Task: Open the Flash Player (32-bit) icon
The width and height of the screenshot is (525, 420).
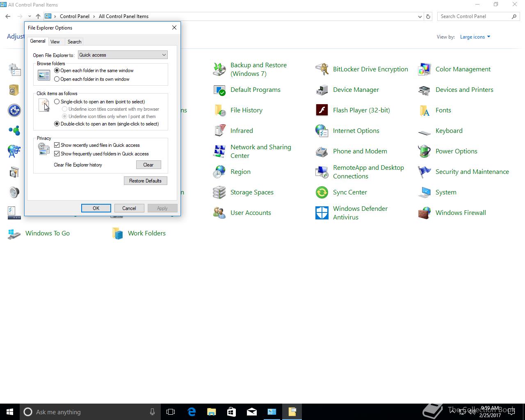Action: (x=322, y=110)
